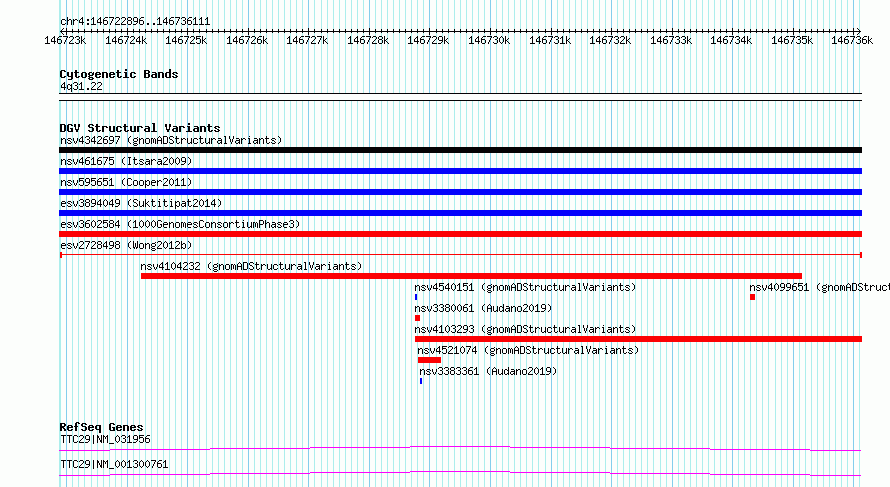Click the small red nsv4099651 variant marker
The width and height of the screenshot is (890, 487).
(753, 297)
